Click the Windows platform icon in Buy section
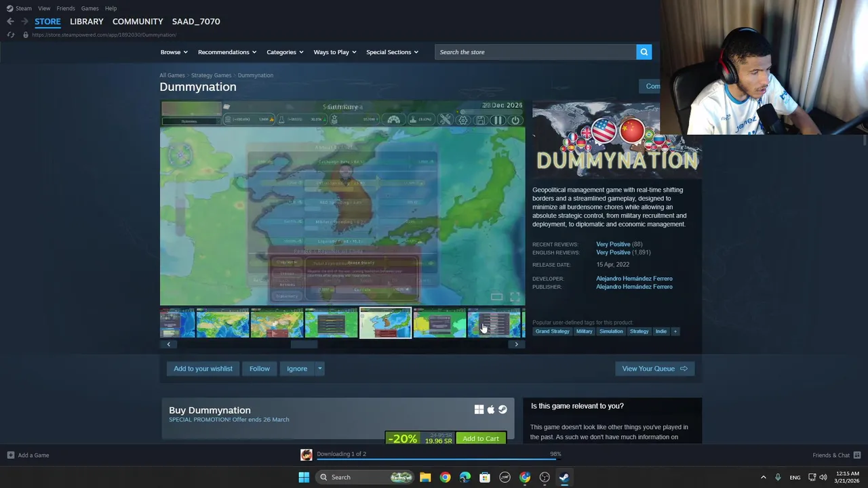Image resolution: width=868 pixels, height=488 pixels. [x=479, y=409]
